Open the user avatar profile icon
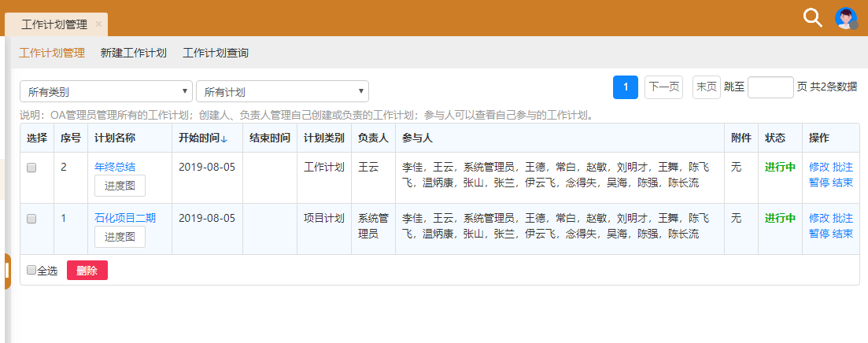The image size is (868, 343). pos(846,18)
